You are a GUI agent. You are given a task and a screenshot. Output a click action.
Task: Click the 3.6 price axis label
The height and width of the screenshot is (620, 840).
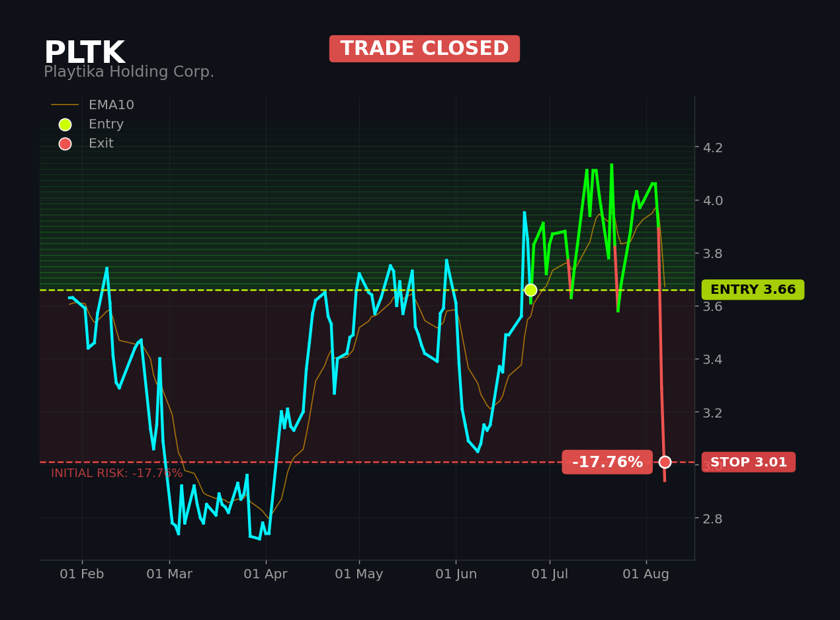click(x=712, y=306)
